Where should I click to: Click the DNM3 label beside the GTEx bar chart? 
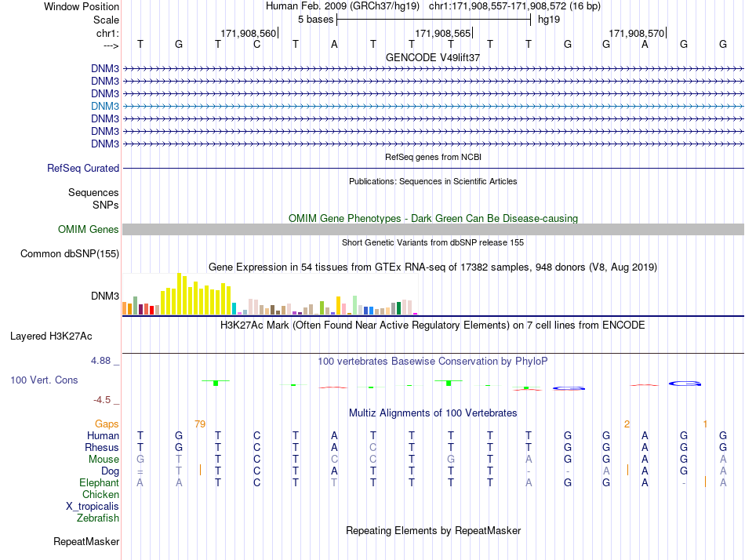[105, 296]
